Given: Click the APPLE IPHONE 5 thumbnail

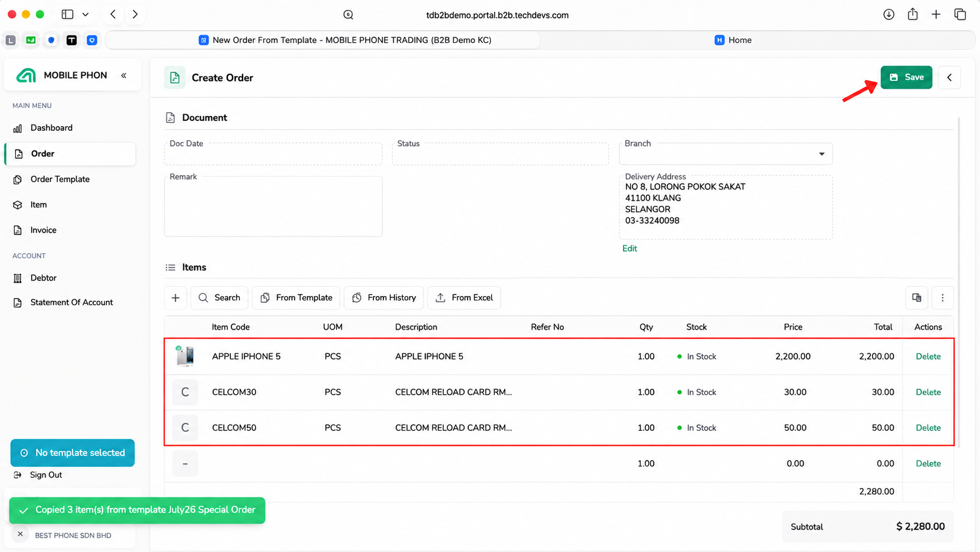Looking at the screenshot, I should (185, 356).
